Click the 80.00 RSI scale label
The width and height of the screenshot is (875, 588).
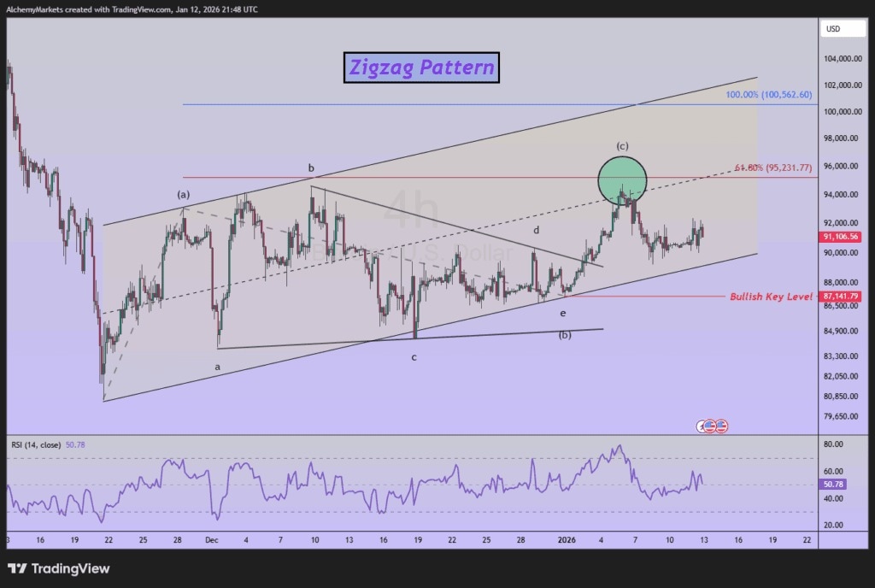click(833, 444)
